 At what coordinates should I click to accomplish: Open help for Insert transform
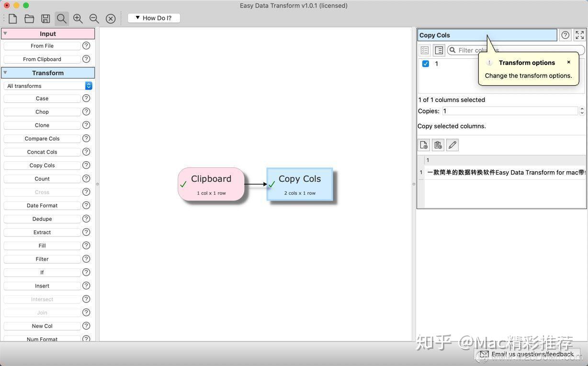pyautogui.click(x=86, y=286)
